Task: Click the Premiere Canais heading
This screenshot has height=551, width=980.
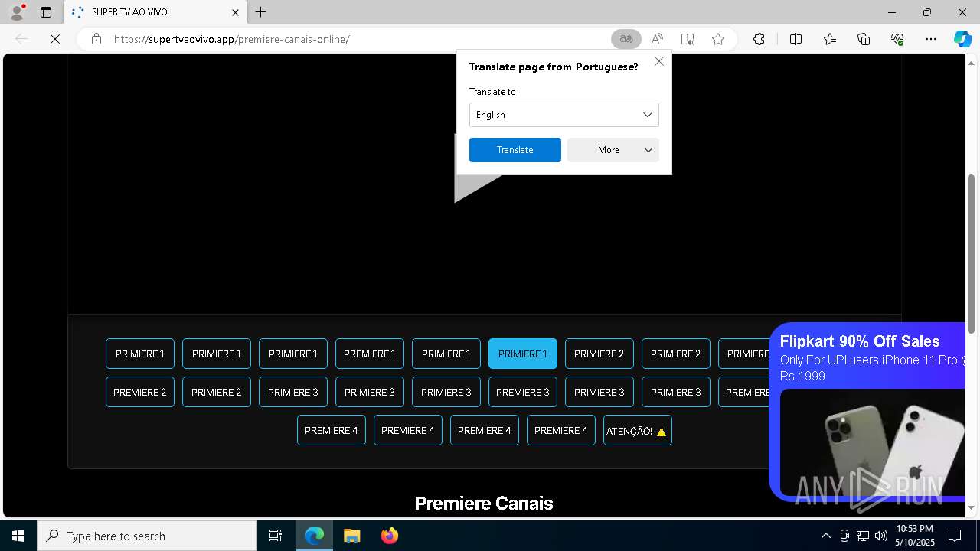Action: 484,503
